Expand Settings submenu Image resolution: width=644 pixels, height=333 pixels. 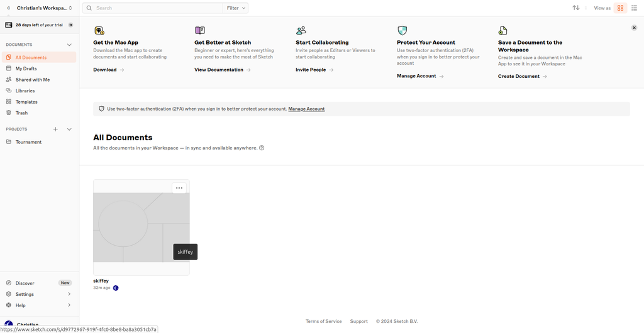pyautogui.click(x=69, y=294)
